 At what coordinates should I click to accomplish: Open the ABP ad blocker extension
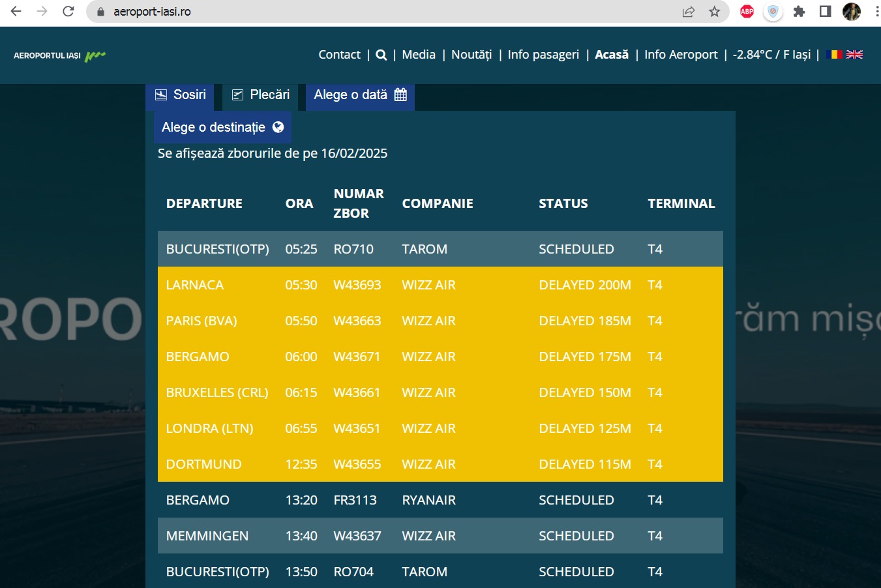pos(747,12)
